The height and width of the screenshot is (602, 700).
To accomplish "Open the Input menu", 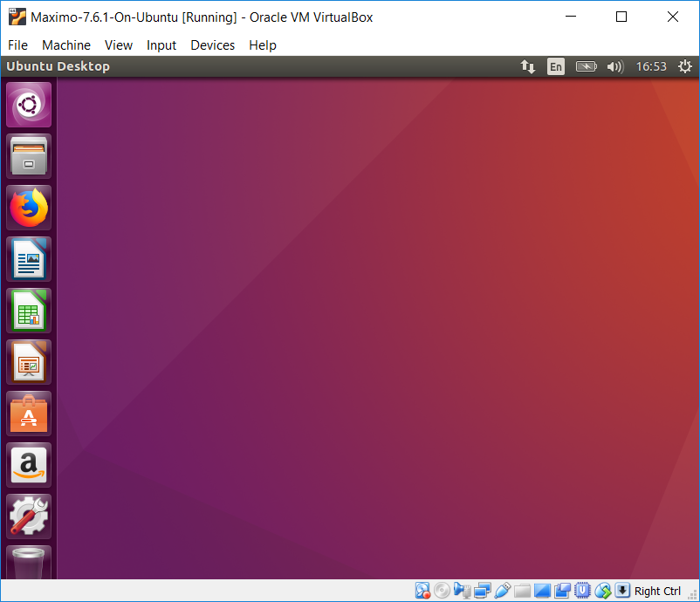I will tap(161, 45).
